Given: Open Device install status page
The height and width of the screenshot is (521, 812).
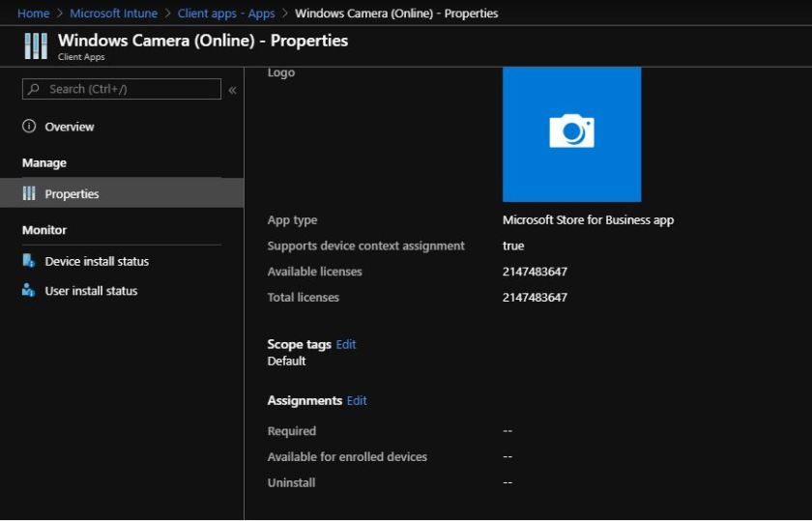Looking at the screenshot, I should coord(97,262).
